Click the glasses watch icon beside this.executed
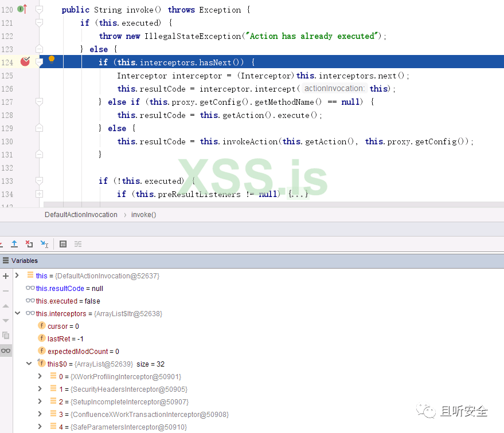The image size is (504, 433). (x=30, y=301)
